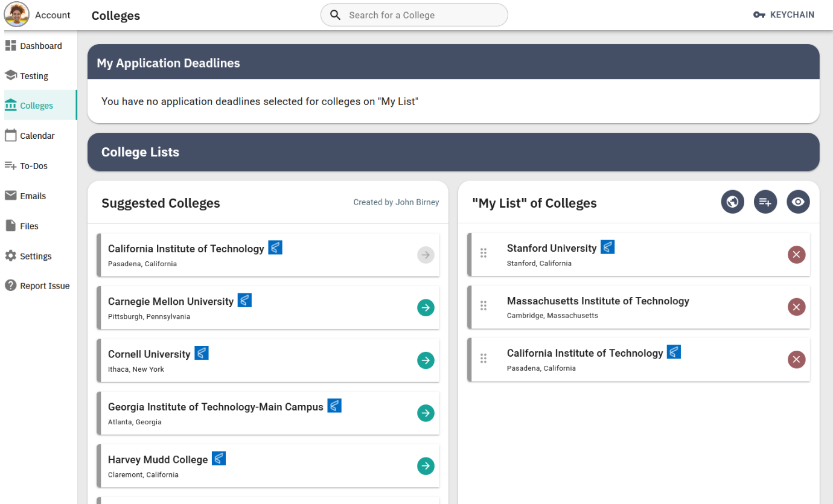Open Stanford University name in My List
The image size is (833, 504).
click(552, 248)
